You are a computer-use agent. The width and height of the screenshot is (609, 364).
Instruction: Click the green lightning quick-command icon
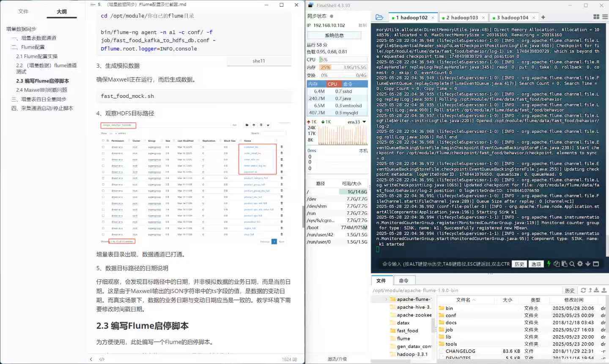[549, 264]
